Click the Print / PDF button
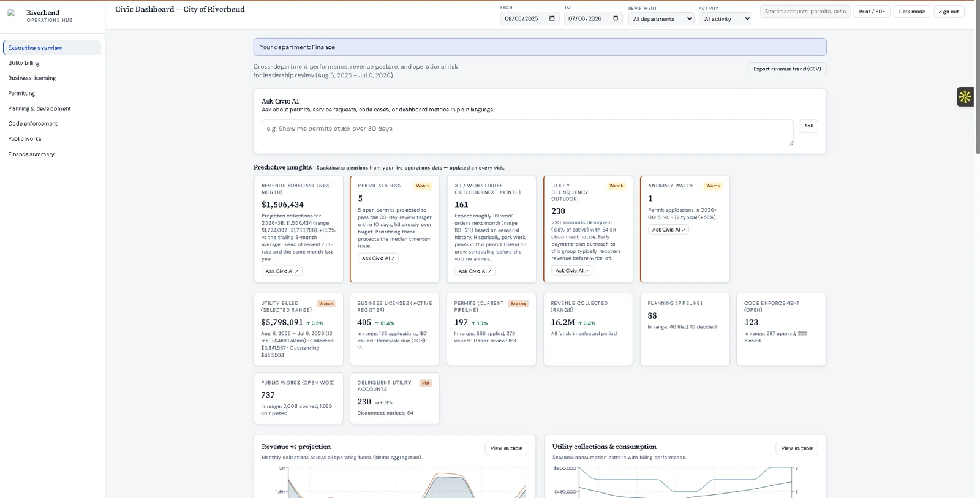This screenshot has height=498, width=980. coord(872,12)
